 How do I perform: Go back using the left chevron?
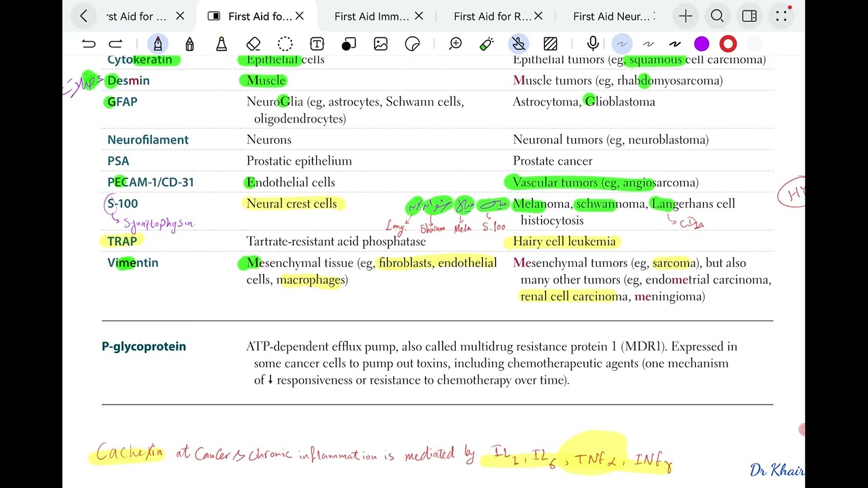click(x=83, y=16)
